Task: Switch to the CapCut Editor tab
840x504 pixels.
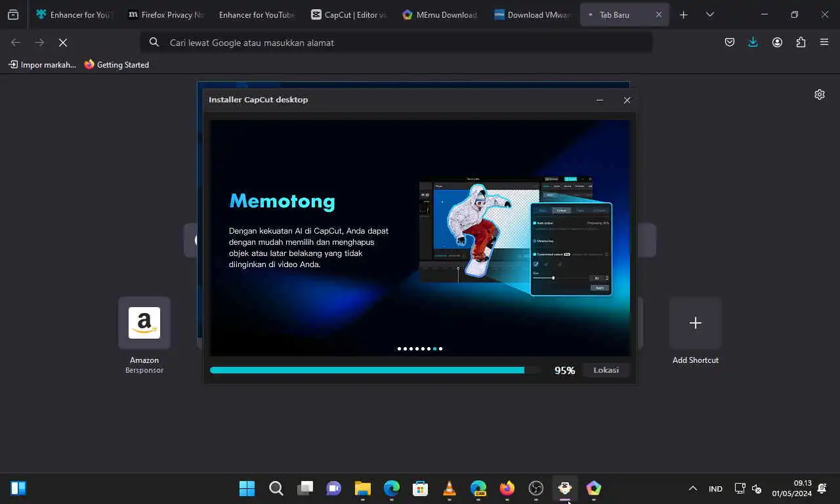Action: tap(348, 14)
